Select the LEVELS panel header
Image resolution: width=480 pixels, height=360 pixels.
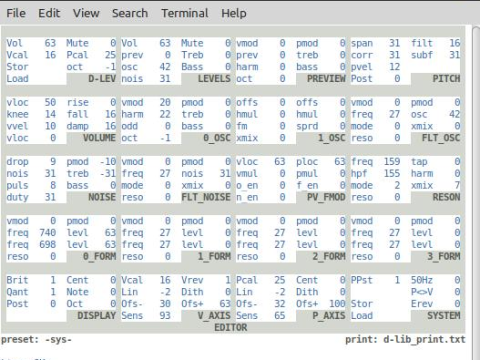[214, 79]
